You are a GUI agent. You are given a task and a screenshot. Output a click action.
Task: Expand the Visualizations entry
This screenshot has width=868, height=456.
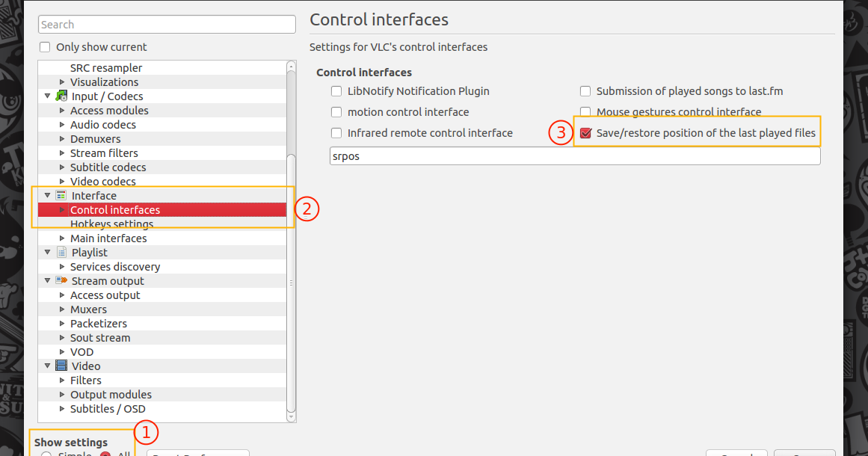[x=64, y=81]
